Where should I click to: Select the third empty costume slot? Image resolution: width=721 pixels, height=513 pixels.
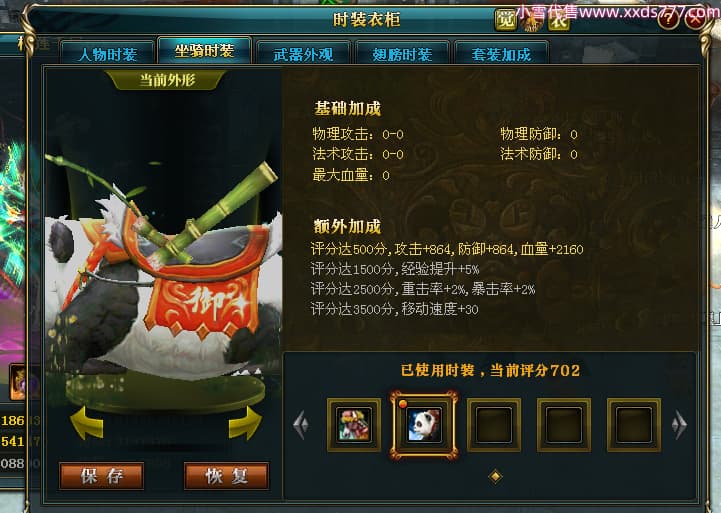(494, 425)
